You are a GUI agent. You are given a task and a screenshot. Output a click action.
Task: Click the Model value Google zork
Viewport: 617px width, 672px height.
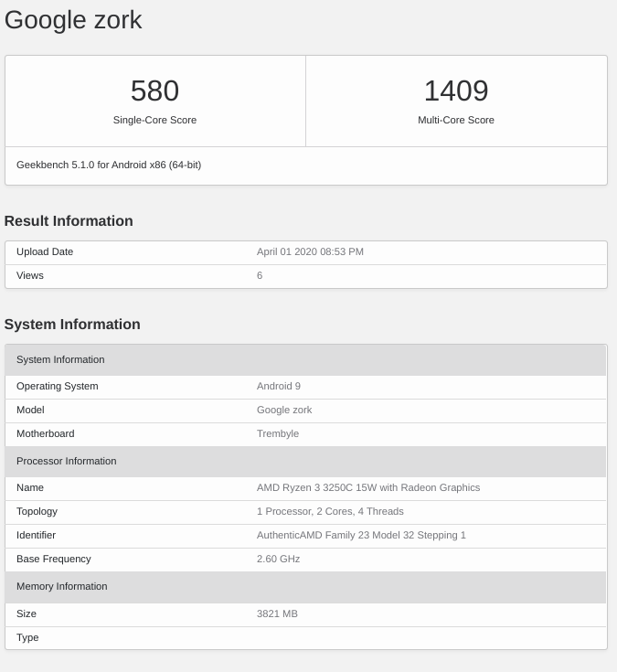[x=284, y=411]
